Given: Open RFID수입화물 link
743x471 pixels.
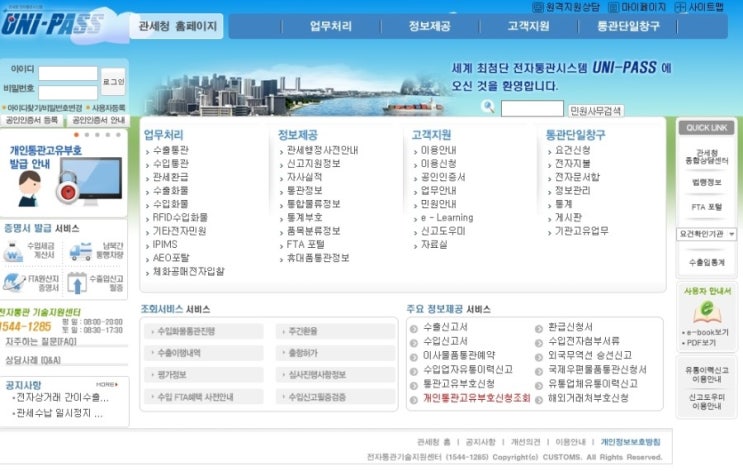Looking at the screenshot, I should click(x=180, y=217).
